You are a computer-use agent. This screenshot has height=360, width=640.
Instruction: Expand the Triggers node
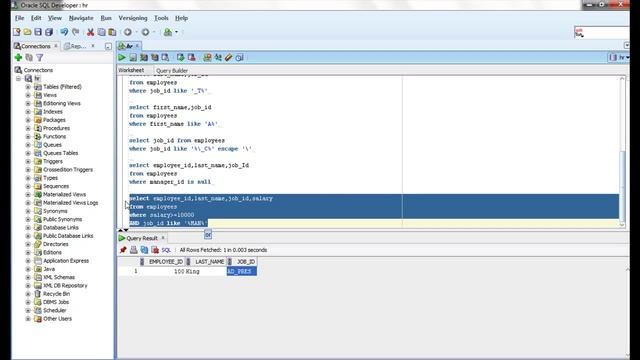pyautogui.click(x=28, y=162)
